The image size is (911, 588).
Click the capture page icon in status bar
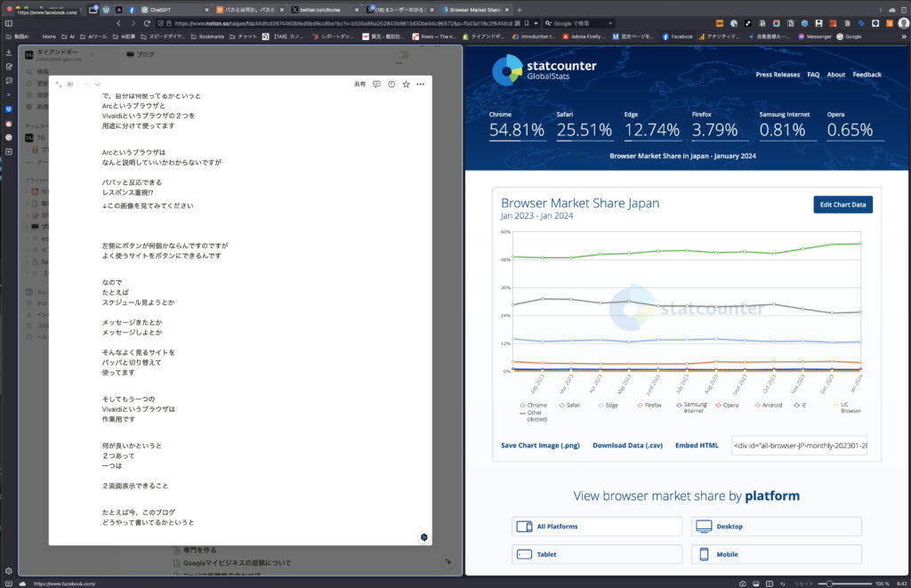743,584
